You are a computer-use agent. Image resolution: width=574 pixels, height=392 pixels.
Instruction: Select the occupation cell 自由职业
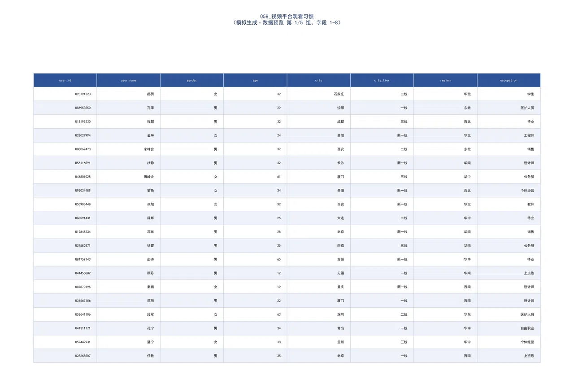click(509, 328)
